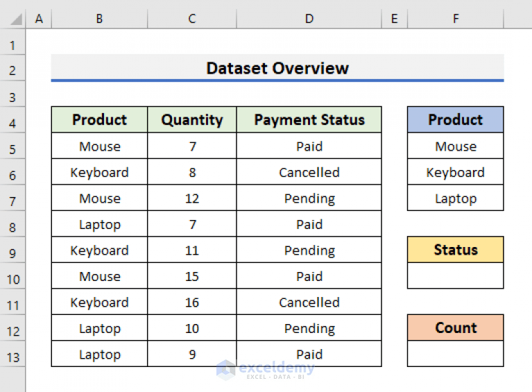Select the Quantity header cell
Viewport: 532px width, 392px height.
click(x=192, y=119)
